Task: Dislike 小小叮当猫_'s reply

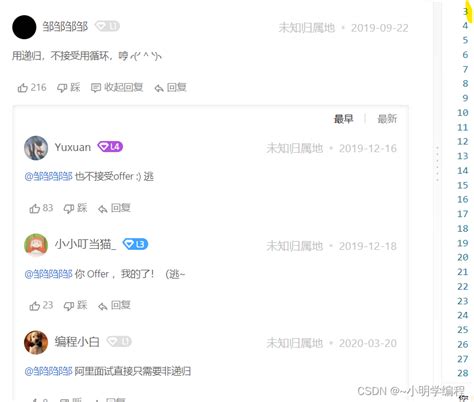Action: point(75,305)
